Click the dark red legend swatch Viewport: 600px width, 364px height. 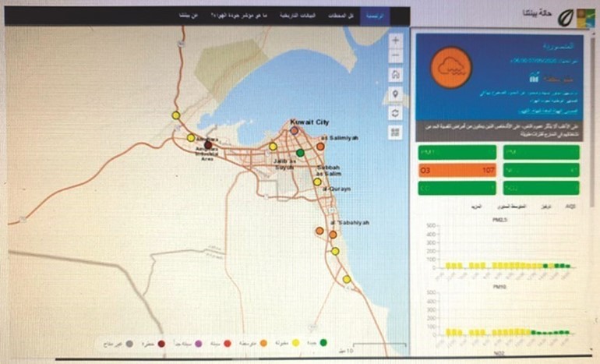pyautogui.click(x=161, y=344)
